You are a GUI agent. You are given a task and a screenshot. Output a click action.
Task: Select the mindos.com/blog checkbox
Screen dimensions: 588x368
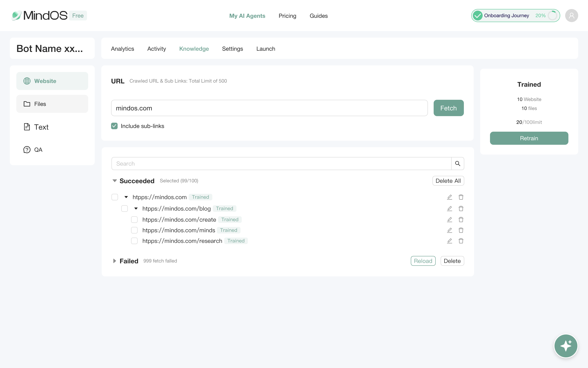124,209
